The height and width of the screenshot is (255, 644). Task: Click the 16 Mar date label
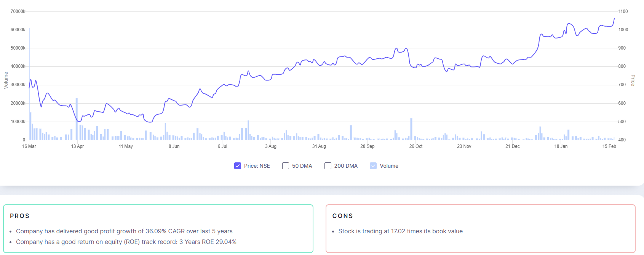pyautogui.click(x=29, y=146)
